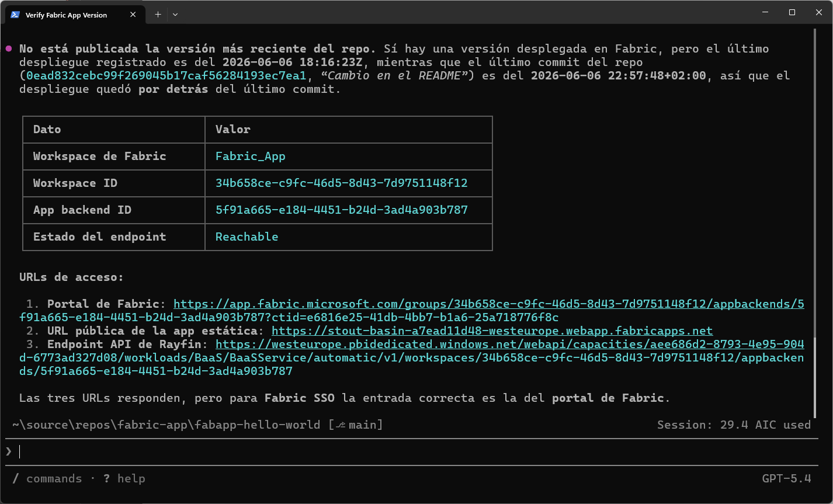Viewport: 833px width, 504px height.
Task: Click the App backend ID row label
Action: tap(82, 210)
